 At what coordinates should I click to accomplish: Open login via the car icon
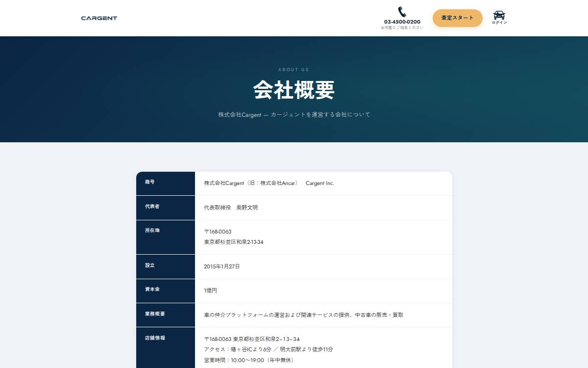[499, 15]
